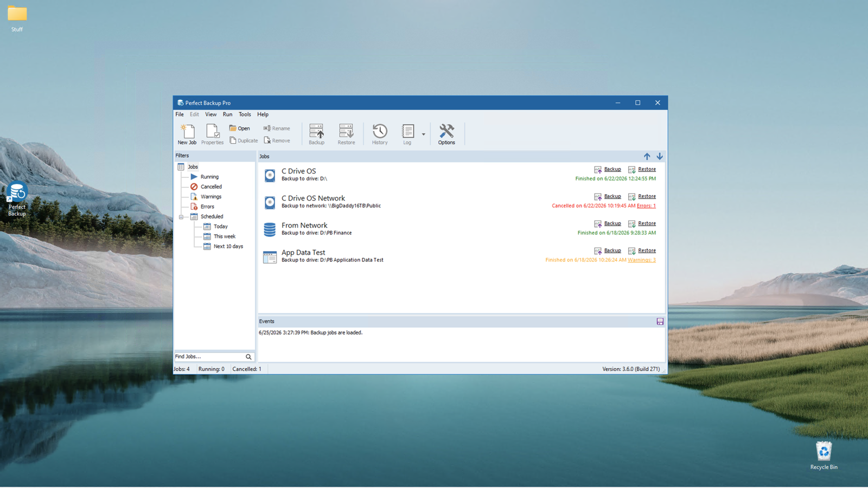Select the C Drive OS Network job title
This screenshot has width=868, height=488.
(x=313, y=198)
